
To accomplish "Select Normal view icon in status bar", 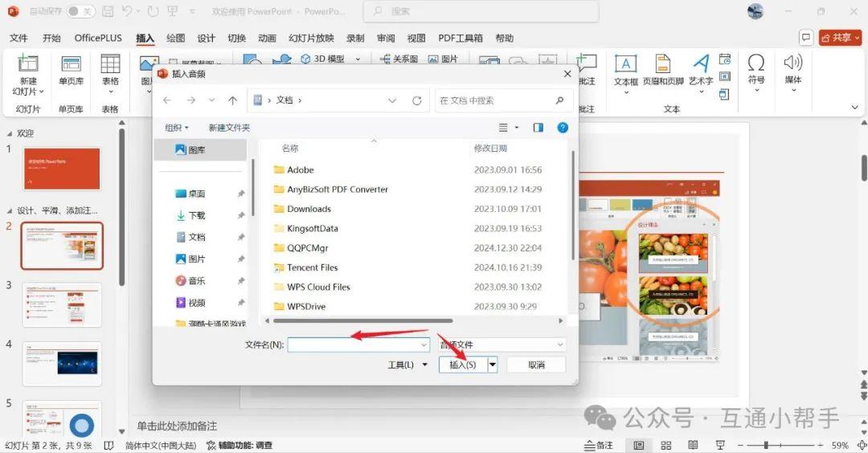I will coord(639,445).
